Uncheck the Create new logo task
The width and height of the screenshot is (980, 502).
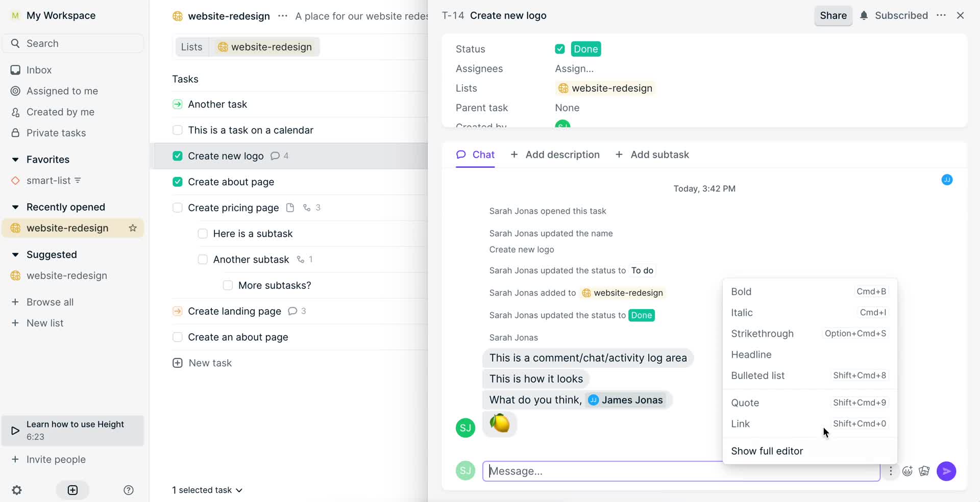(177, 156)
